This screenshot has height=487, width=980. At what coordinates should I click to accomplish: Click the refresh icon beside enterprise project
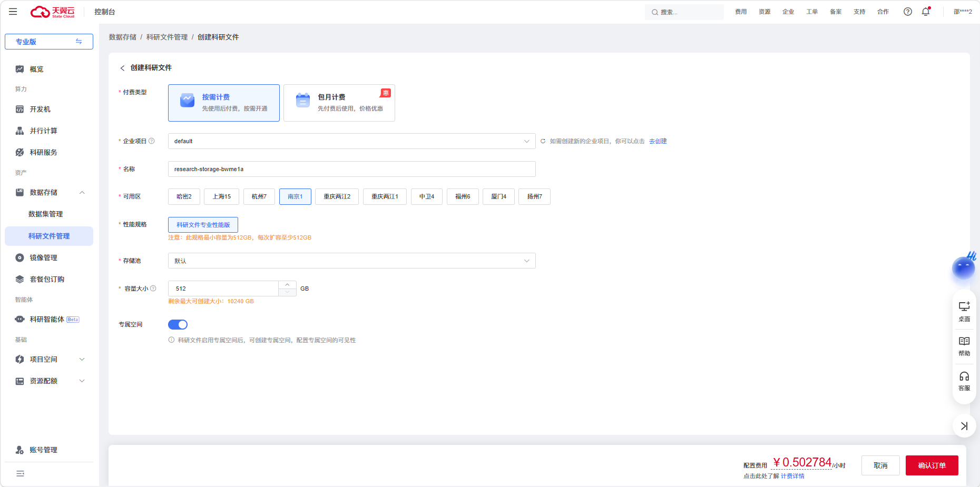click(543, 141)
